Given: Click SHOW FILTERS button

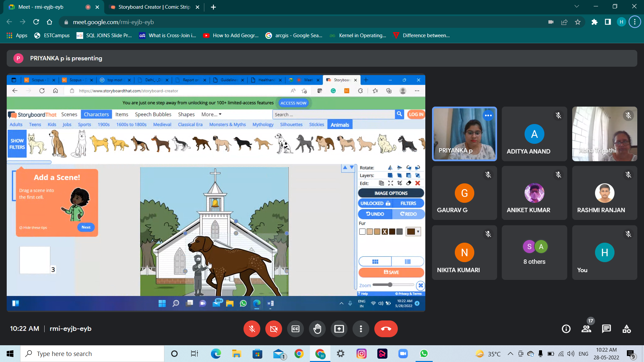Looking at the screenshot, I should [x=17, y=144].
